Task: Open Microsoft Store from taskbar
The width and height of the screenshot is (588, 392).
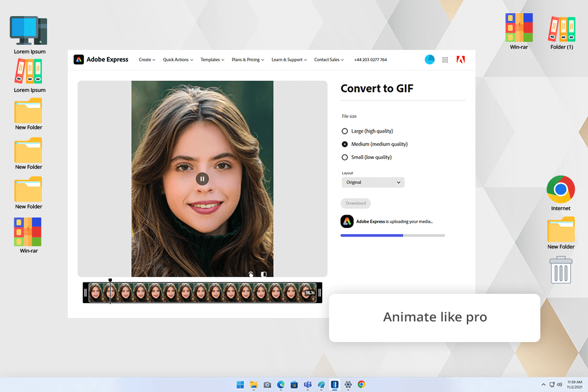Action: coord(295,385)
